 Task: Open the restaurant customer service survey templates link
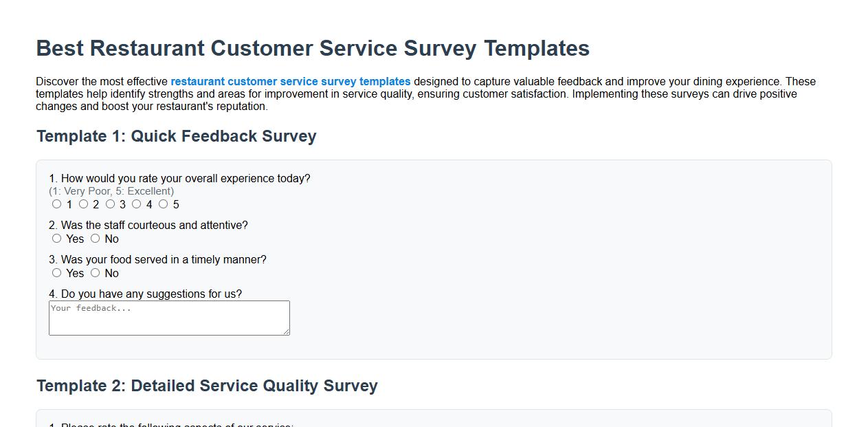click(291, 81)
